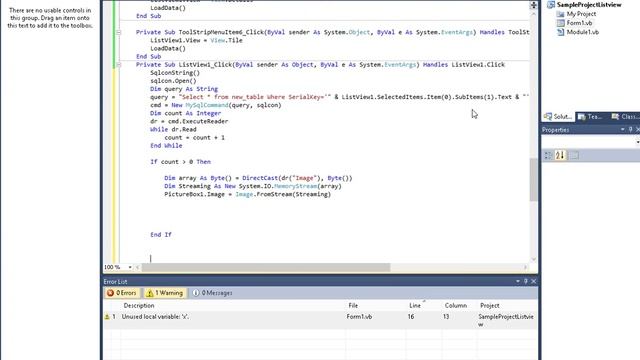Collapse the ToolStripMenuItem6_Click sub outline
This screenshot has width=640, height=360.
pos(118,32)
